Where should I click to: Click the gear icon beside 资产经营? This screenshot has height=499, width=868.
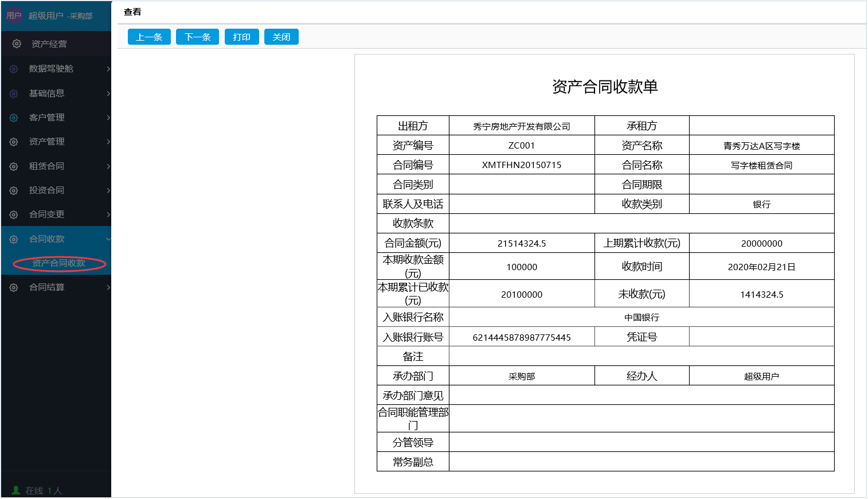pyautogui.click(x=17, y=44)
